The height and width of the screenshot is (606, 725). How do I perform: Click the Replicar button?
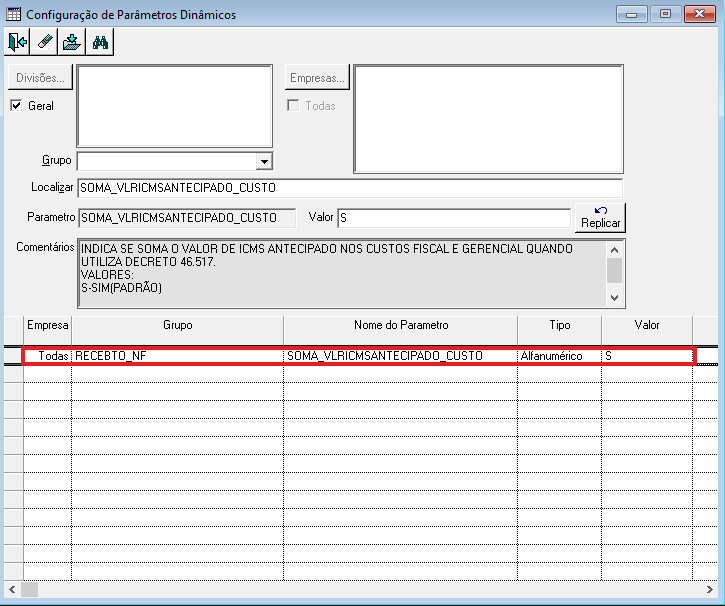(601, 217)
